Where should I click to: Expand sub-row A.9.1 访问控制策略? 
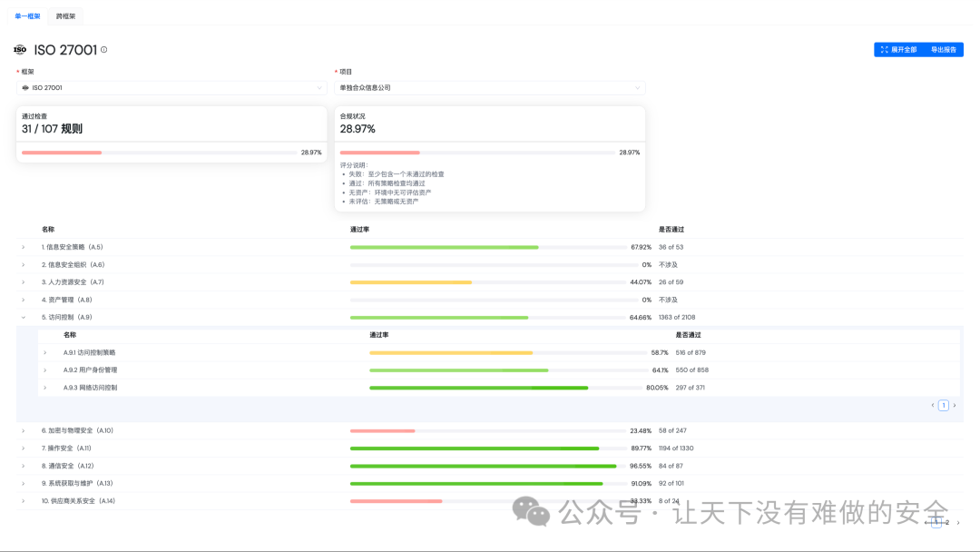[45, 352]
